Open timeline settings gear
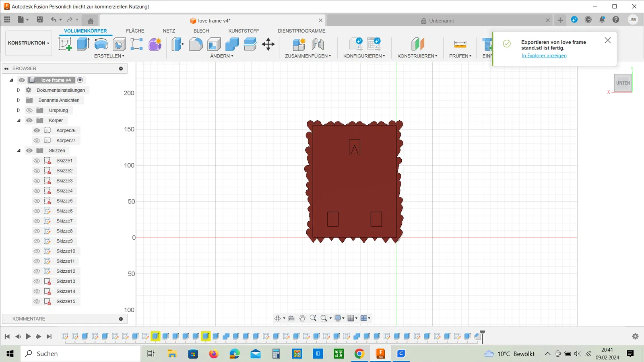 635,336
